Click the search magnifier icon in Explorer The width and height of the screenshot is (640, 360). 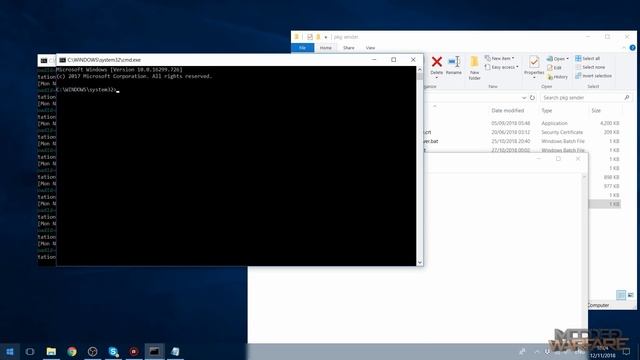pyautogui.click(x=627, y=98)
